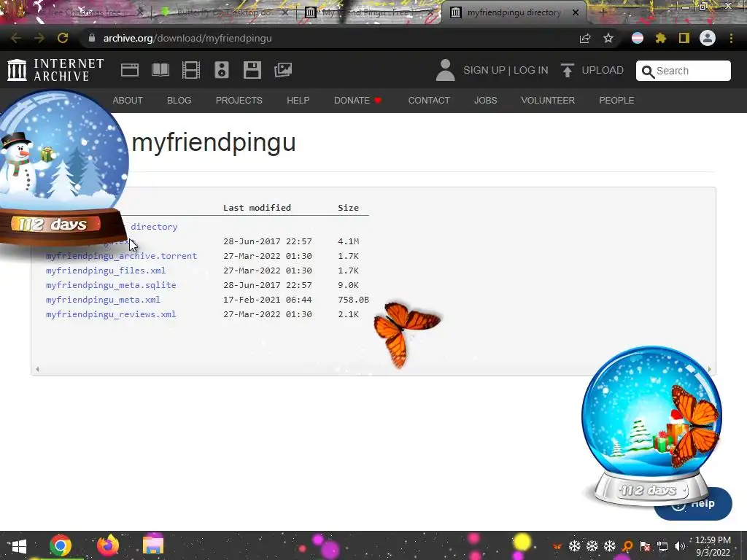Open the Action Center flag tray icon
The width and height of the screenshot is (747, 560).
645,546
